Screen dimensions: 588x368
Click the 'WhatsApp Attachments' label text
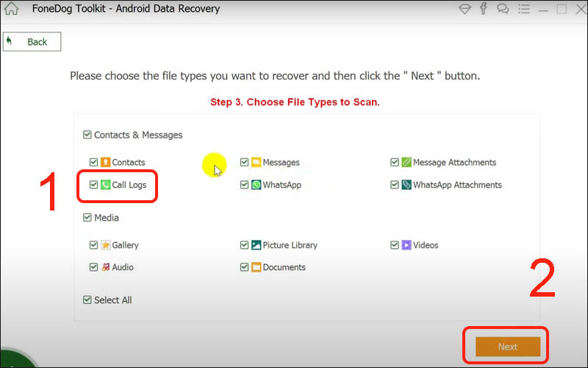pos(457,185)
